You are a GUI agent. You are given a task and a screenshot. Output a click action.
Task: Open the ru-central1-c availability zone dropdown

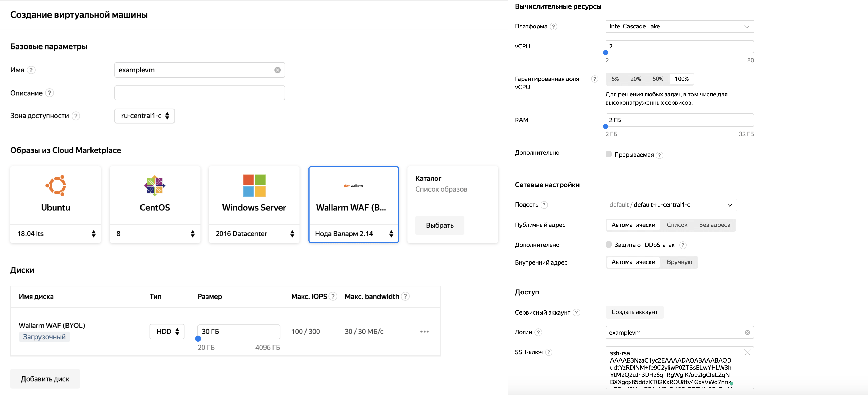tap(145, 116)
